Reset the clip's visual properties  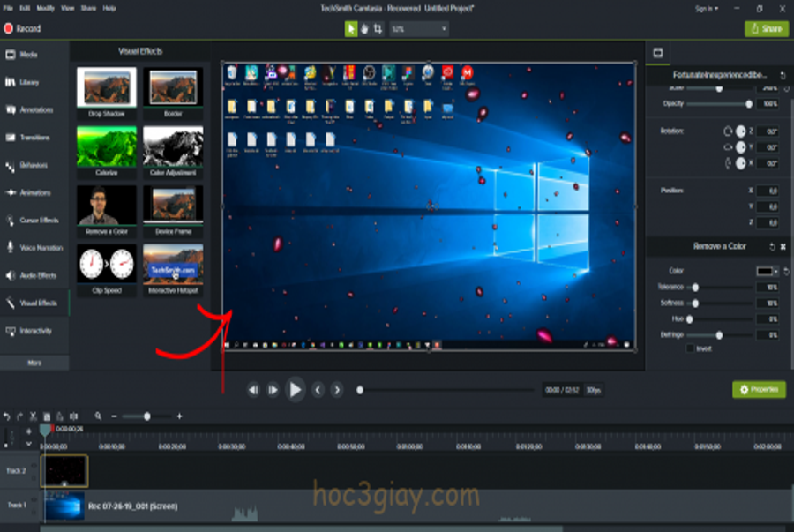tap(783, 75)
